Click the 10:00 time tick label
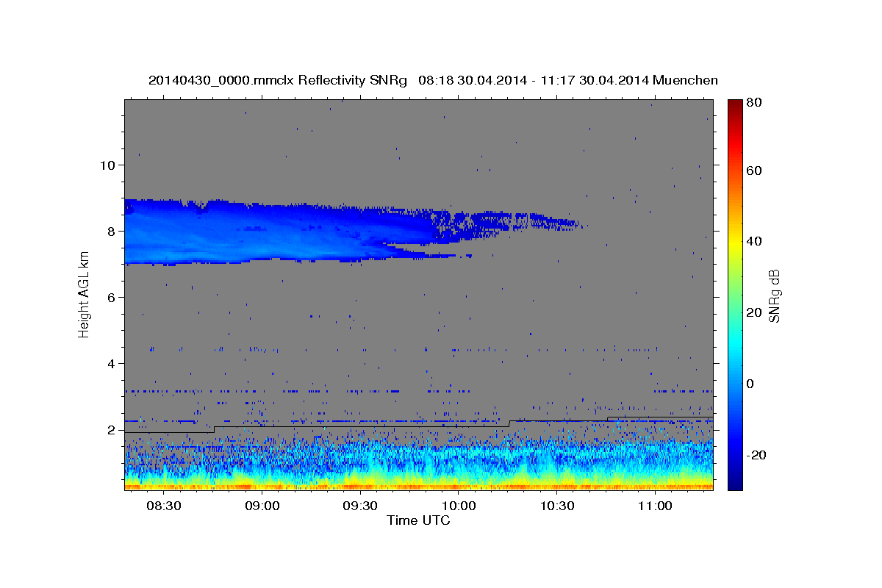The width and height of the screenshot is (882, 588). [x=459, y=506]
